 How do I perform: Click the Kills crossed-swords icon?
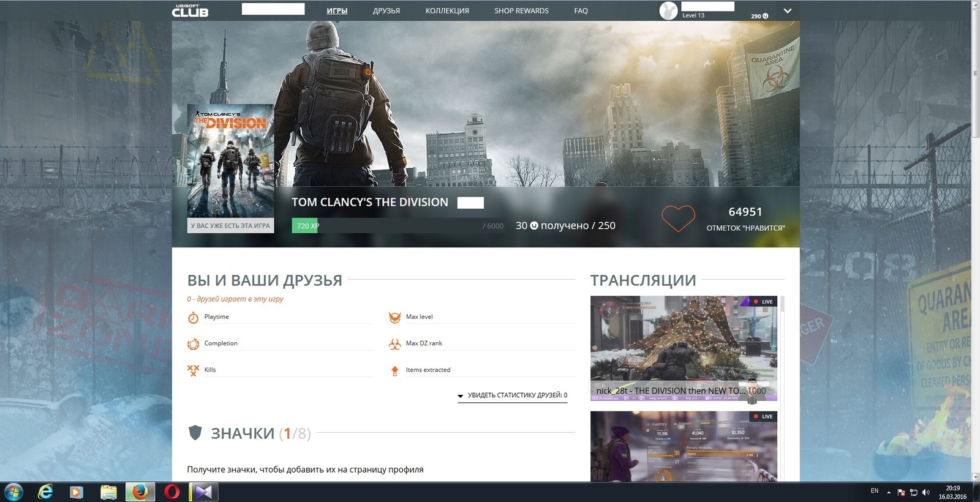click(x=193, y=370)
